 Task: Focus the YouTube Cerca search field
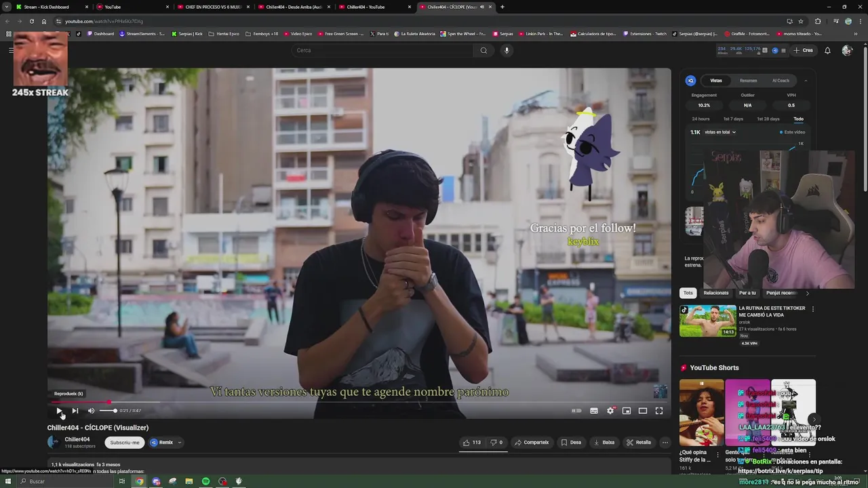tap(383, 50)
